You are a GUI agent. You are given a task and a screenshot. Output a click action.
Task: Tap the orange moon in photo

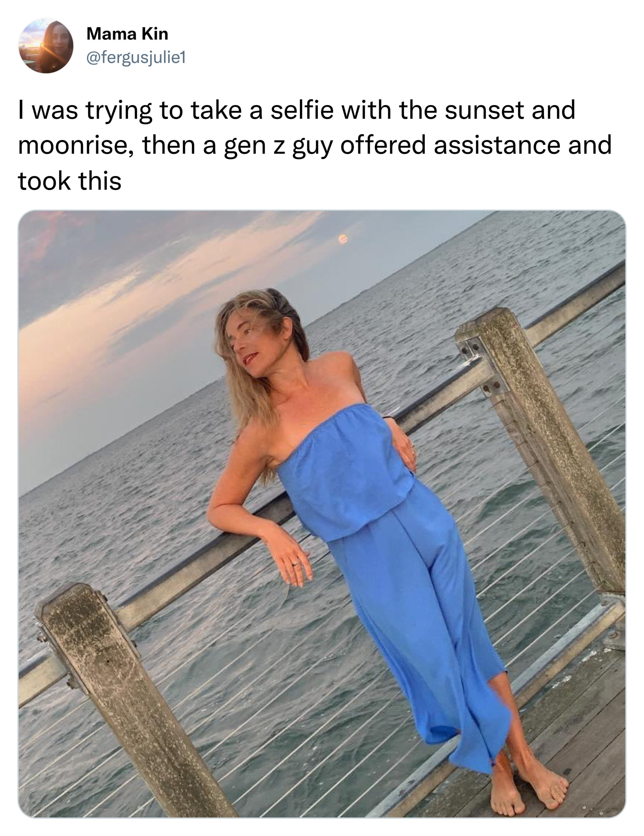[343, 239]
